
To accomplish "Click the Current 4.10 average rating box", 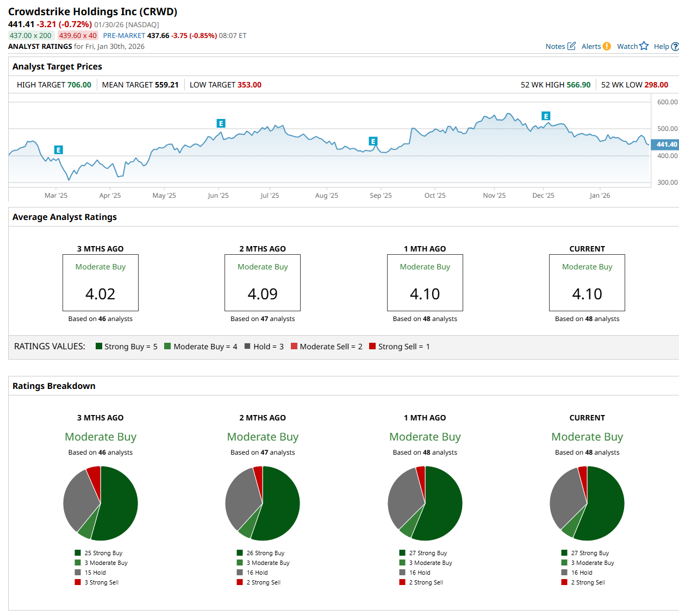I will (587, 282).
